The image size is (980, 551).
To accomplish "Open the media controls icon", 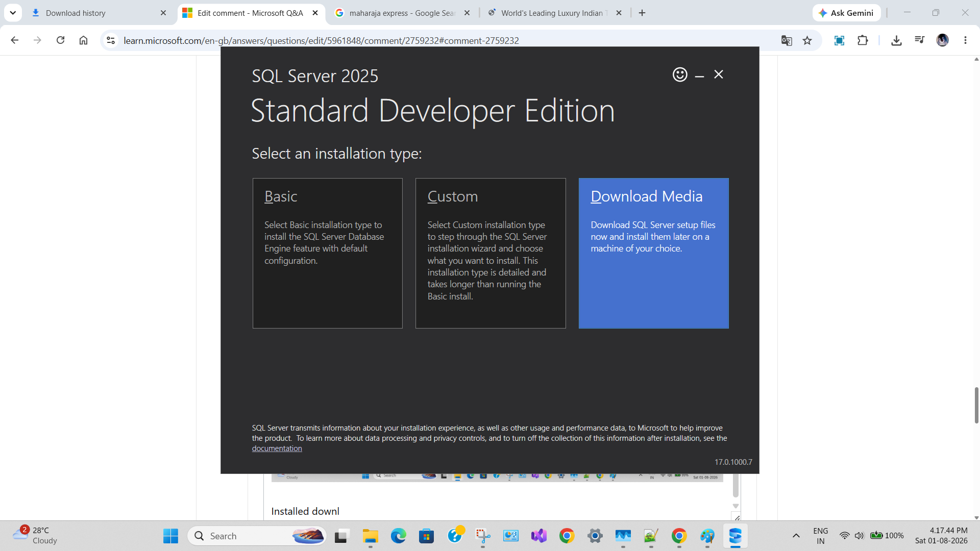I will (x=920, y=40).
